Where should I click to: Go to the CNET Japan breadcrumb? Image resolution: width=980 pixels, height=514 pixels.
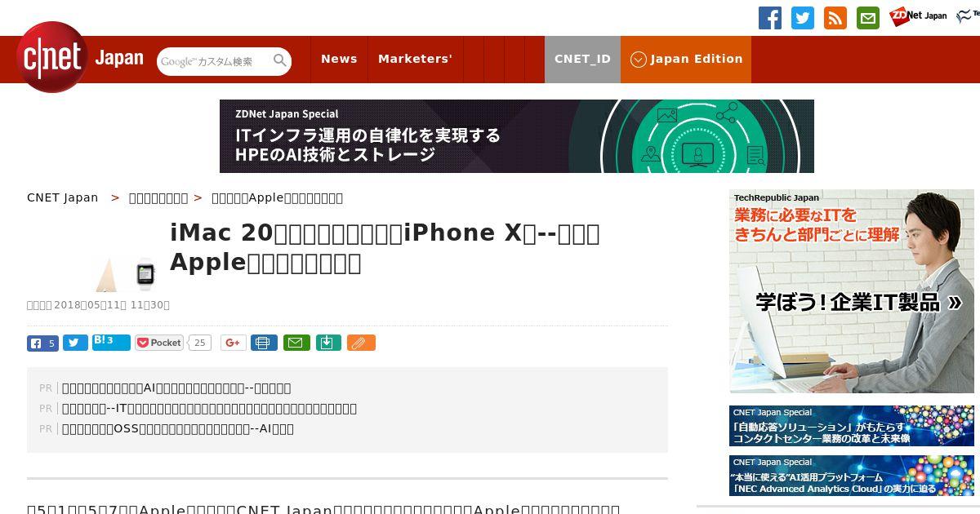pos(62,197)
